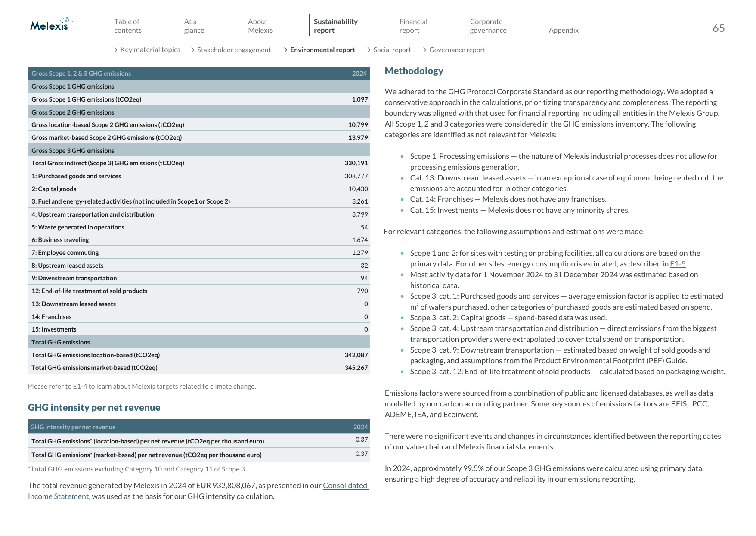Click arrow icon before Stakeholder engagement

tap(192, 50)
